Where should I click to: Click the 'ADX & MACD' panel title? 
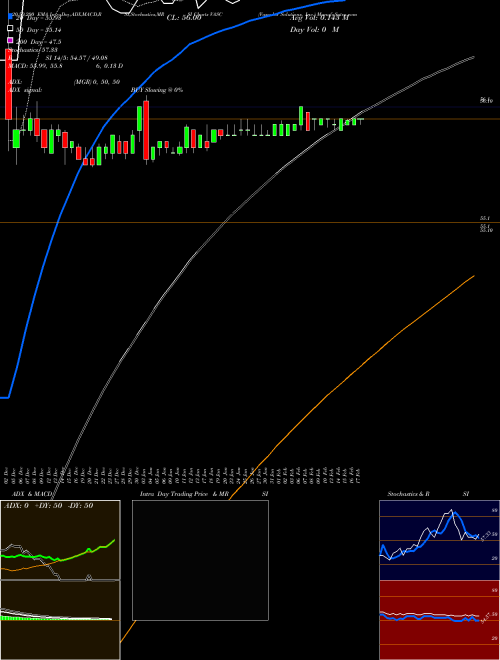coord(32,494)
